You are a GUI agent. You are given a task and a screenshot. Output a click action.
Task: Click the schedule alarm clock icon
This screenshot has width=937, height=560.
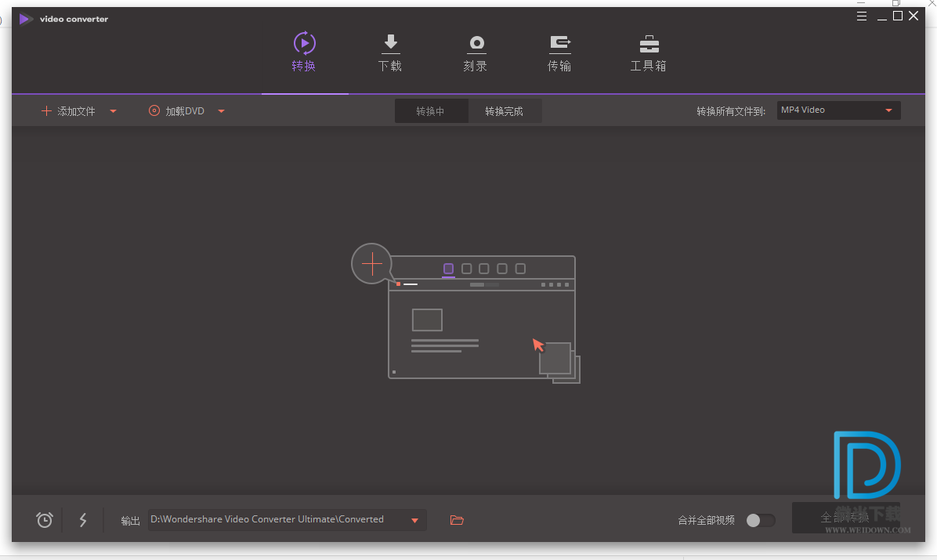[x=44, y=519]
